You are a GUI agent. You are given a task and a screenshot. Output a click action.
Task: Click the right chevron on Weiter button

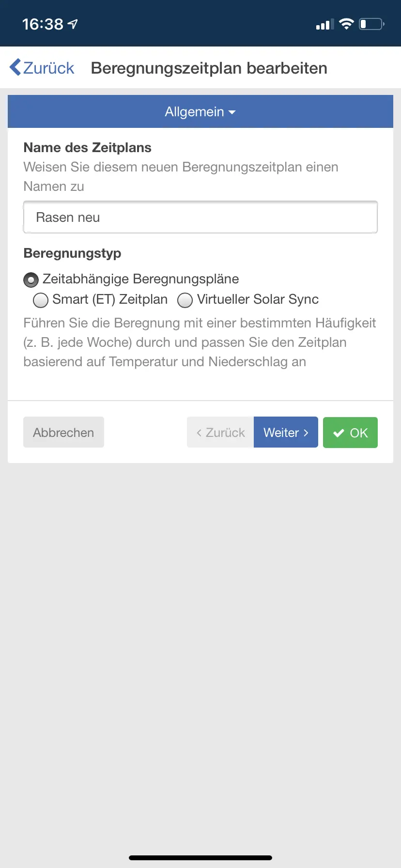pyautogui.click(x=306, y=433)
